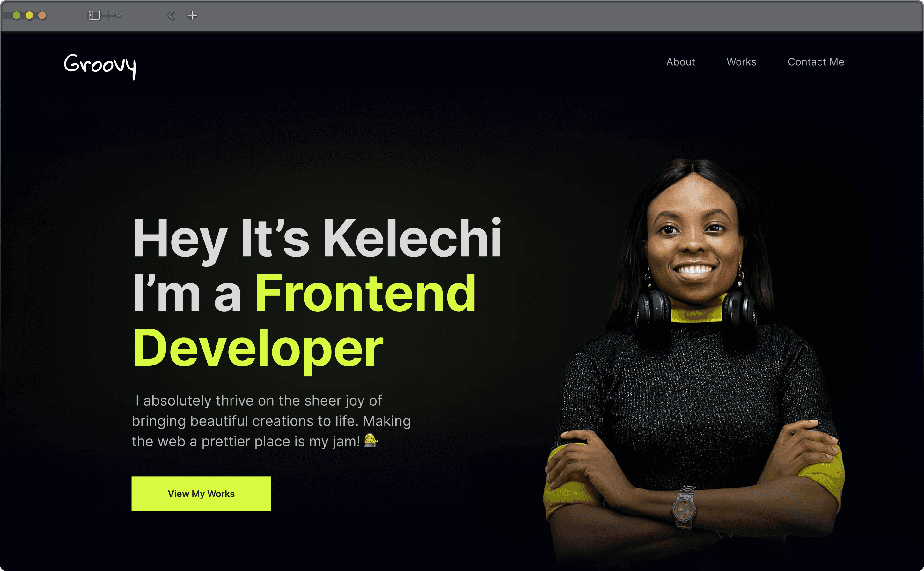The height and width of the screenshot is (571, 924).
Task: Click the highlighted word Frontend
Action: tap(365, 293)
